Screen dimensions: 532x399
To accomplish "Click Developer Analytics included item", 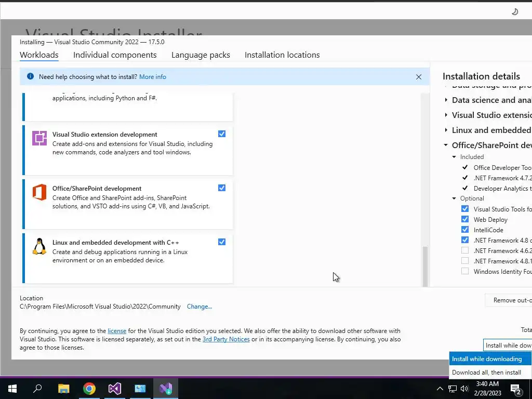I will pyautogui.click(x=502, y=188).
